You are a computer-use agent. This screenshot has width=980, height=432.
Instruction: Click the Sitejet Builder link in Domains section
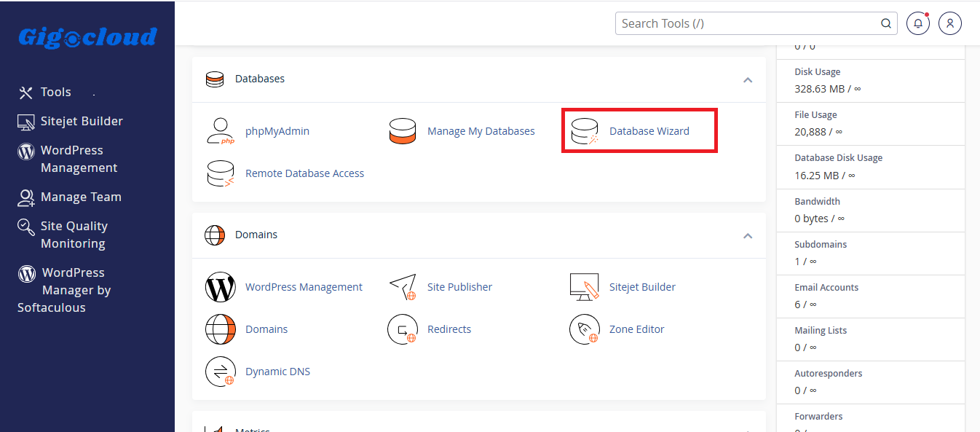pyautogui.click(x=642, y=287)
